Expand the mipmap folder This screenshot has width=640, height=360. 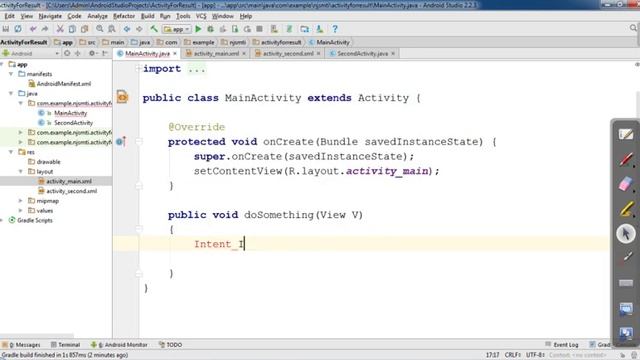pos(21,201)
